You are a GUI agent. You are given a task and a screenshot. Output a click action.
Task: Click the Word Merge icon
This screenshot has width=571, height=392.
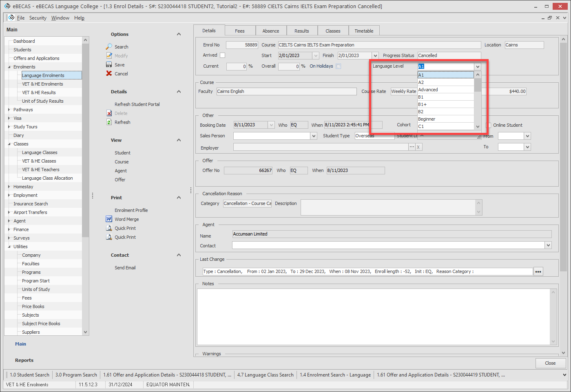(109, 219)
